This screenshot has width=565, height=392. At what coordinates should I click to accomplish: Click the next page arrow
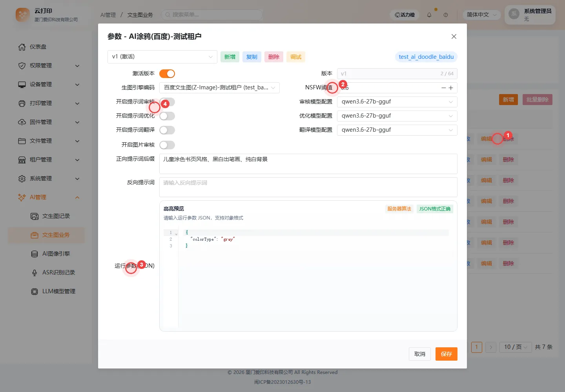(491, 347)
